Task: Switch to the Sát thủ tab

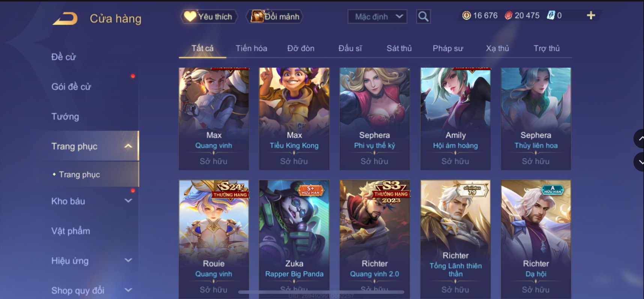Action: pyautogui.click(x=399, y=48)
